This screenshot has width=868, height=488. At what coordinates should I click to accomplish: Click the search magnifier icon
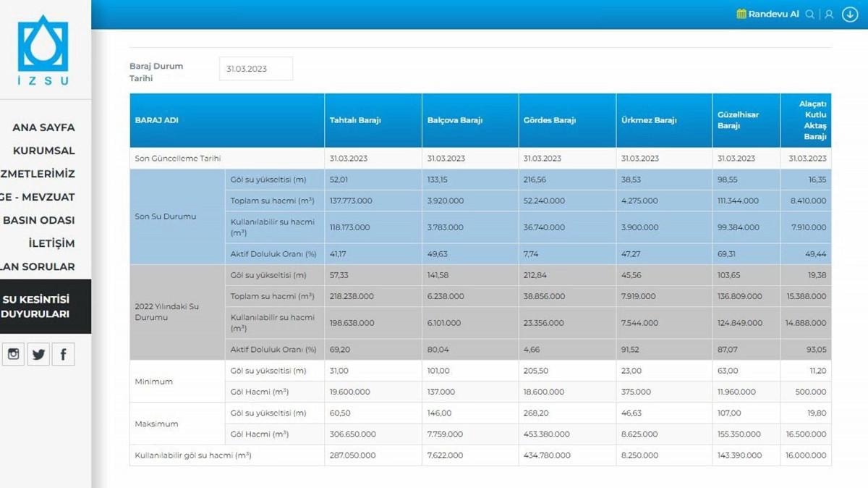pos(810,14)
